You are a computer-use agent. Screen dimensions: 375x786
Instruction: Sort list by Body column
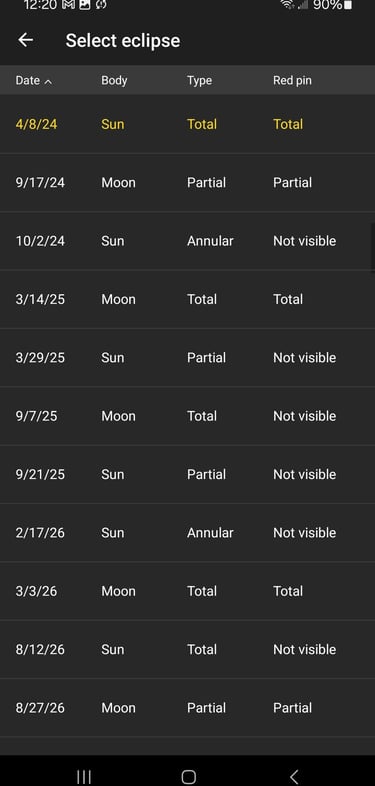click(x=114, y=80)
